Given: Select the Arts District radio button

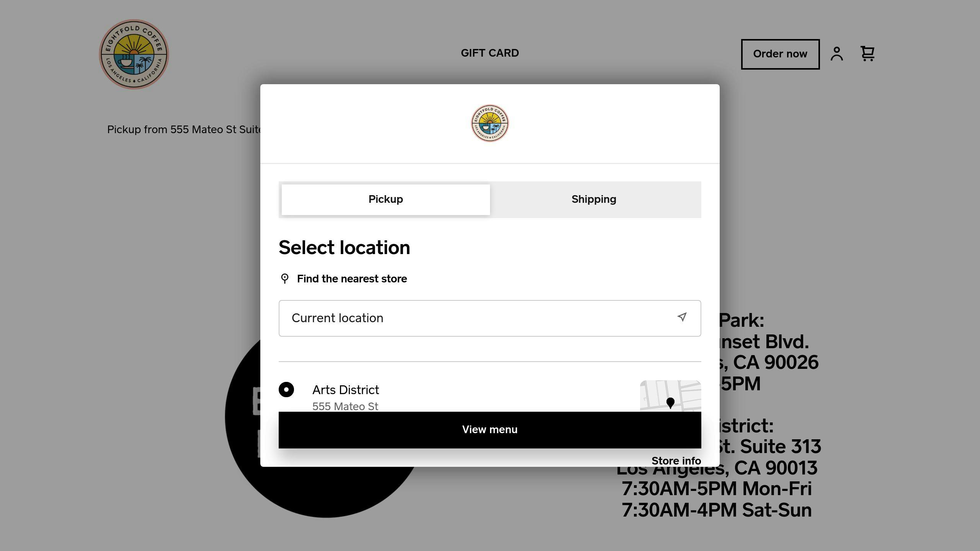Looking at the screenshot, I should (286, 390).
